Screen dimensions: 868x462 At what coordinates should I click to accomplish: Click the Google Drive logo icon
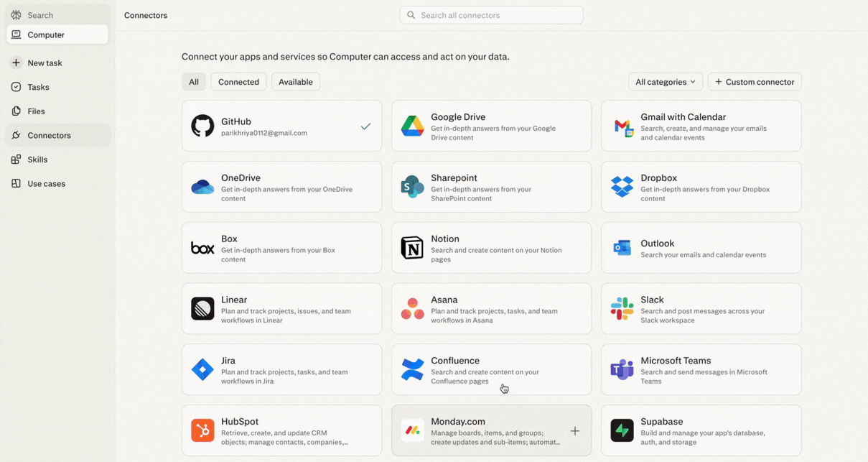(x=412, y=126)
